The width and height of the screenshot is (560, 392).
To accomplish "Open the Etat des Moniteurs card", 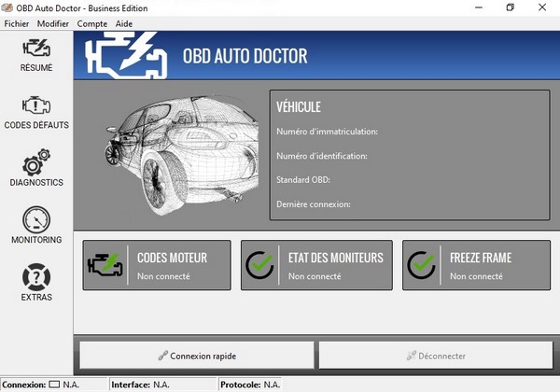I will [x=316, y=265].
